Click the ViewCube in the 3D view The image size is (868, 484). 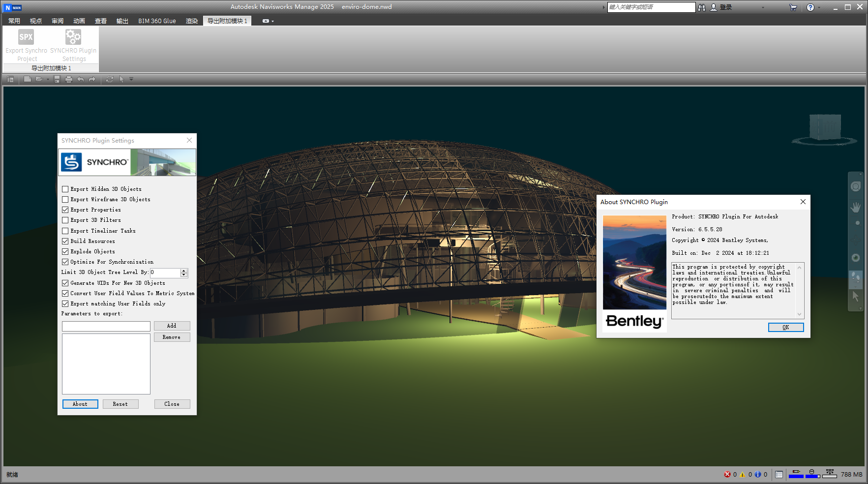pos(825,128)
